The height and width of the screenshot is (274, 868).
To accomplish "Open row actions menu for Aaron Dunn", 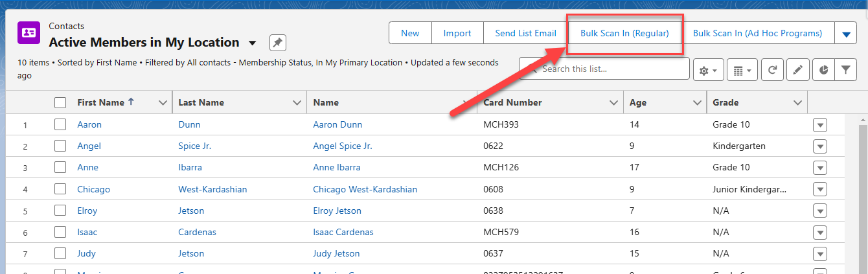I will (819, 125).
